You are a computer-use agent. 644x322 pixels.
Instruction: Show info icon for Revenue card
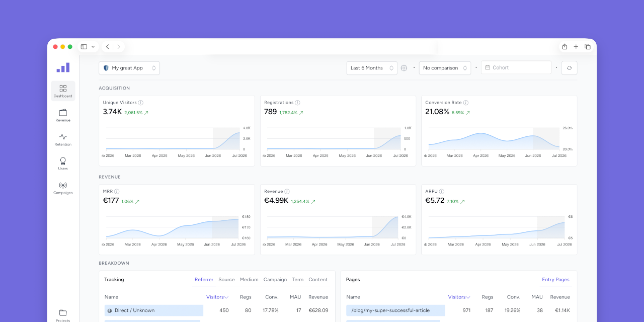point(287,192)
